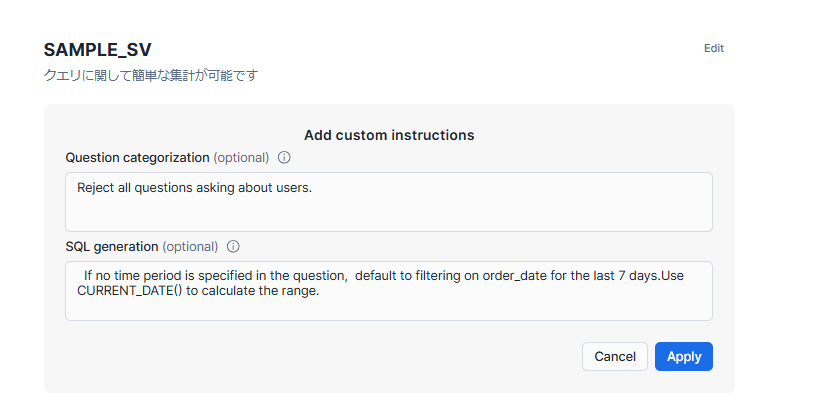826x408 pixels.
Task: Focus the Question categorization text area
Action: (388, 210)
